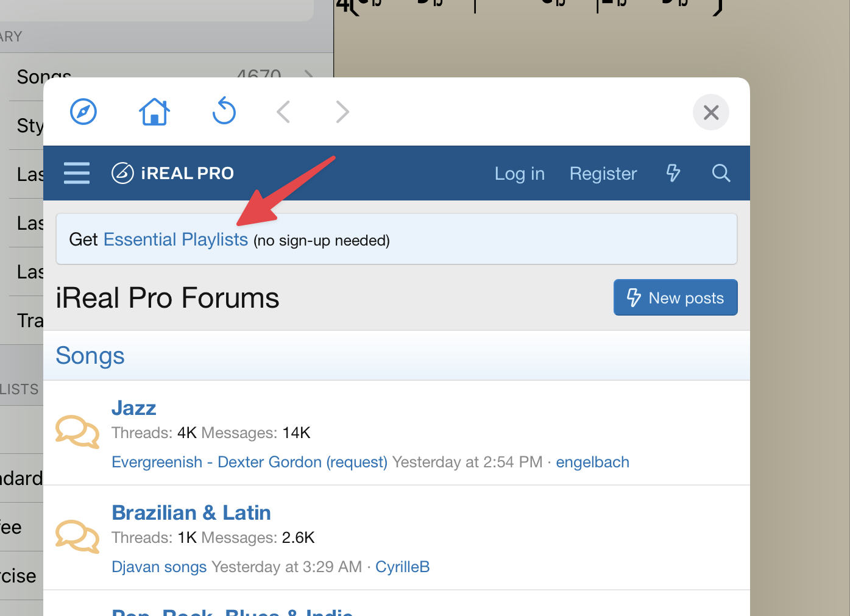Navigate forward in browser history
850x616 pixels.
pos(342,112)
